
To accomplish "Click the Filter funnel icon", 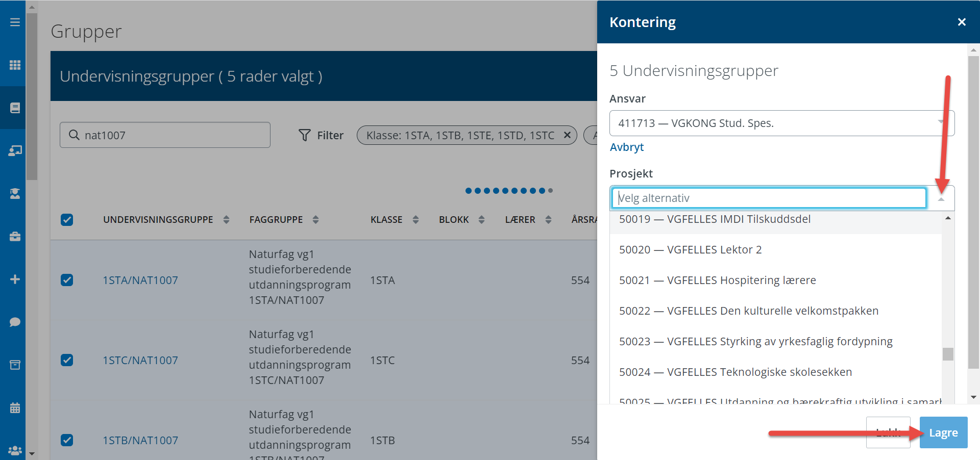I will point(305,135).
